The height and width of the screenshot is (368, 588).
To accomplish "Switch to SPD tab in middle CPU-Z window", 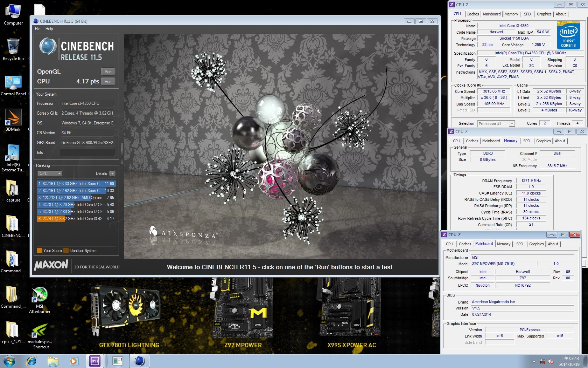I will (526, 141).
